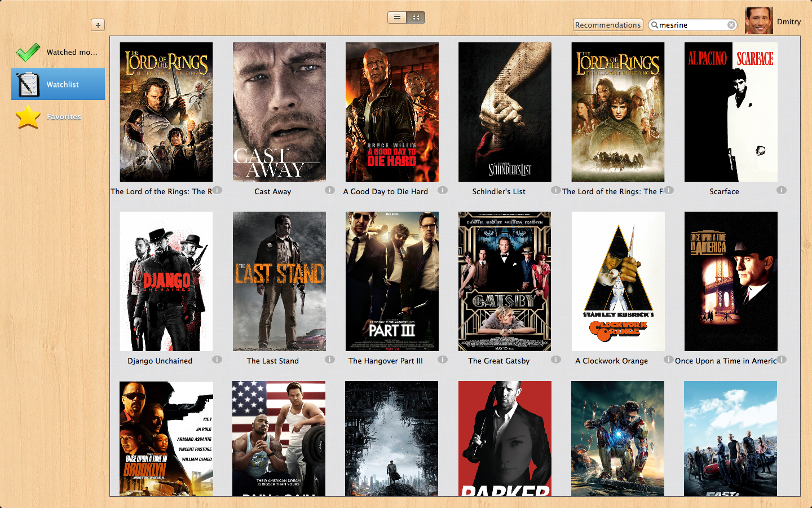Select the Watchlist sidebar item
This screenshot has width=812, height=508.
pos(58,84)
